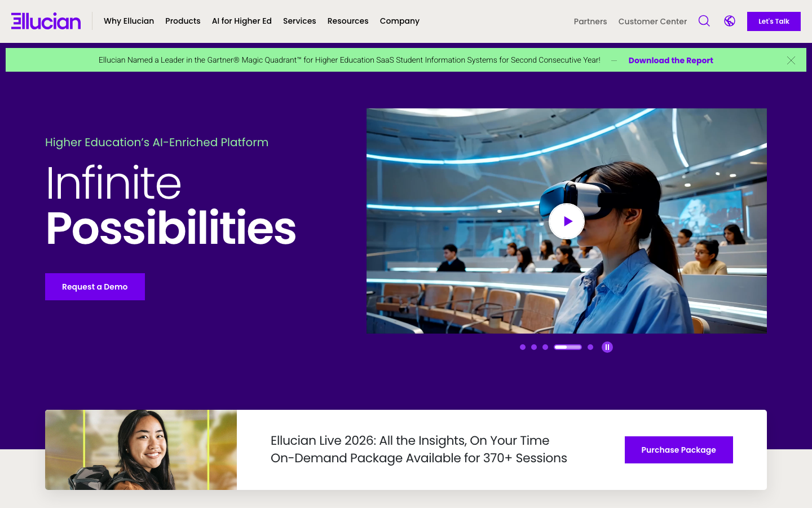
Task: Select the active fourth carousel indicator
Action: tap(568, 347)
